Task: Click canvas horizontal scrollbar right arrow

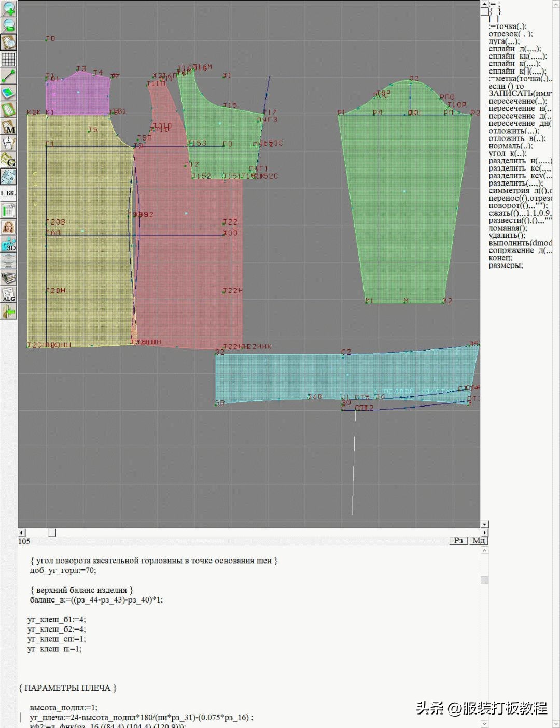Action: point(484,533)
